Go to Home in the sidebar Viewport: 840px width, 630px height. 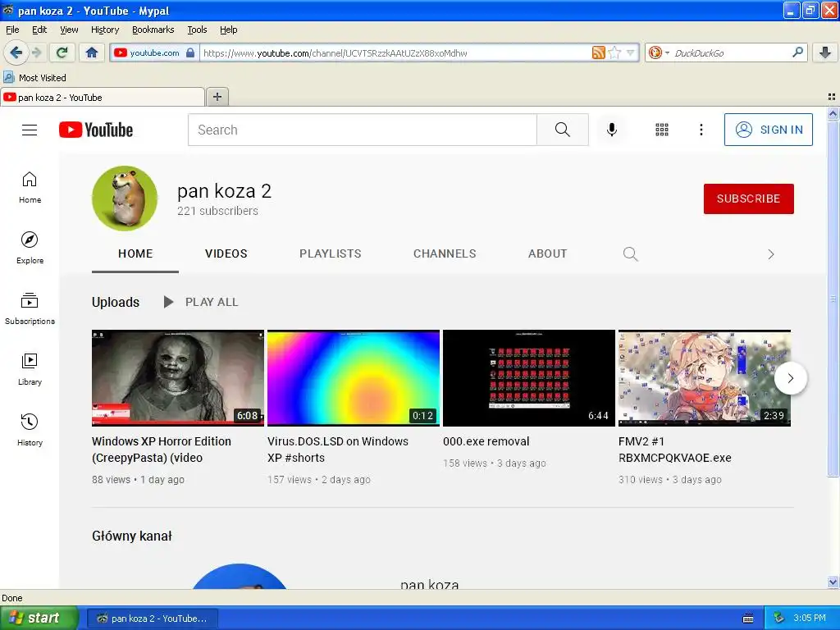(x=30, y=188)
